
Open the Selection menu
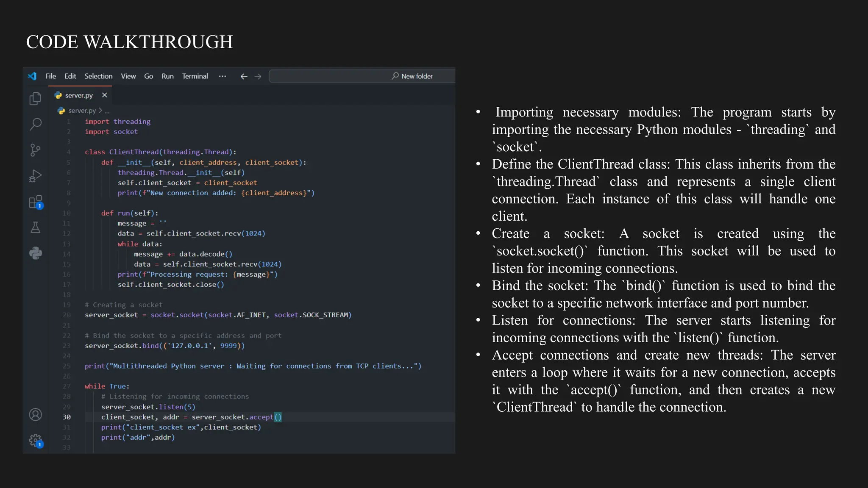point(98,76)
